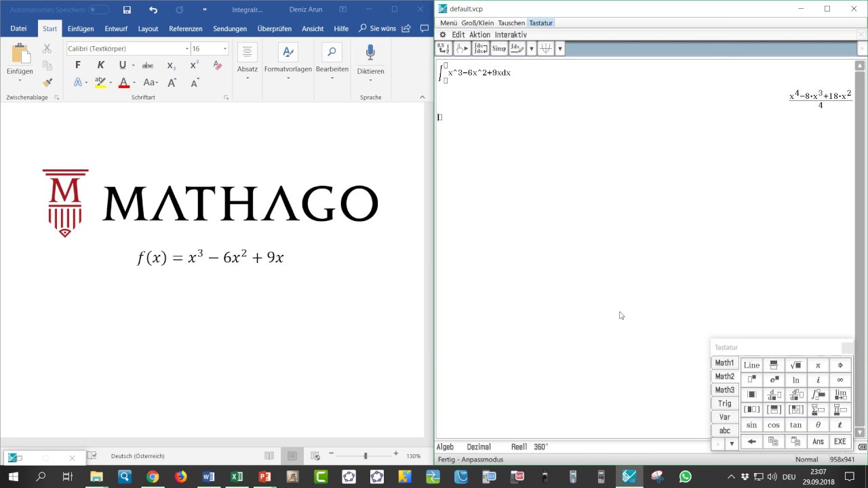Click the ClassPad vertical scrollbar track
The width and height of the screenshot is (868, 488).
[x=860, y=249]
